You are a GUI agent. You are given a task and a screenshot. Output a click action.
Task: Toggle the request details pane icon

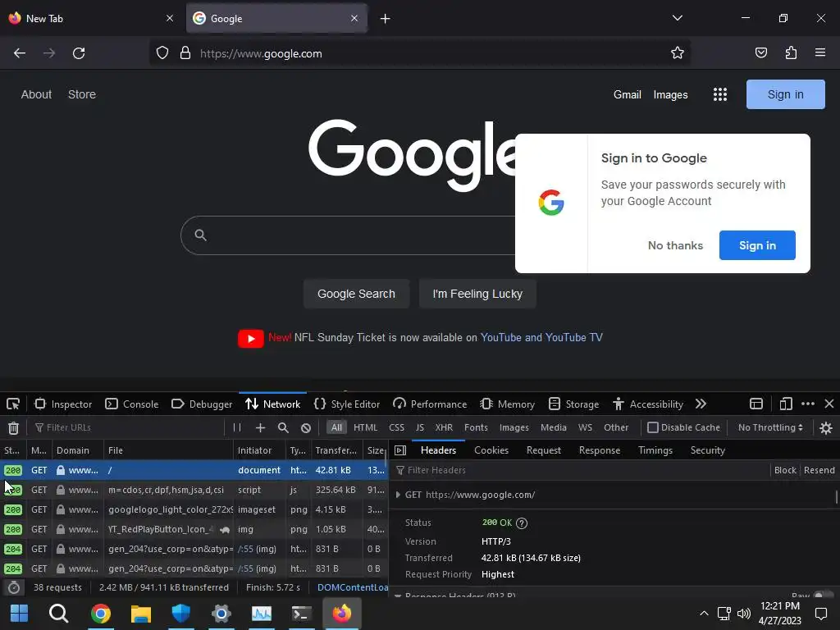pyautogui.click(x=400, y=450)
